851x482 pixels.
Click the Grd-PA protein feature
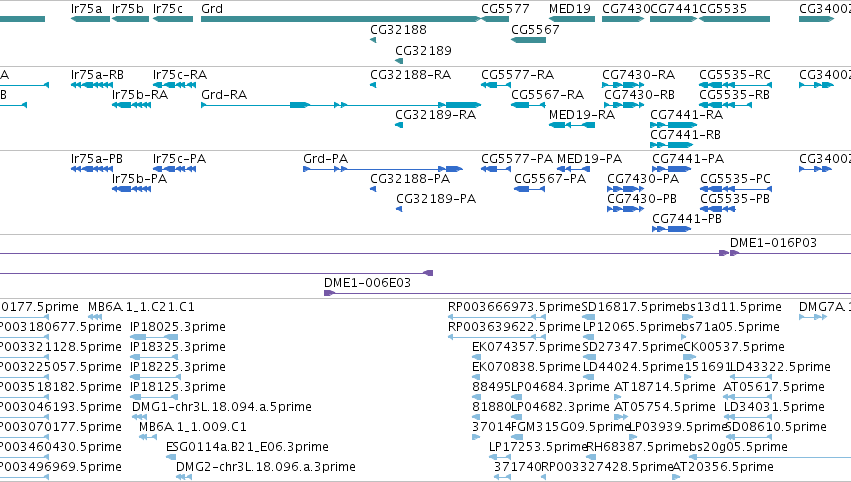(x=383, y=169)
